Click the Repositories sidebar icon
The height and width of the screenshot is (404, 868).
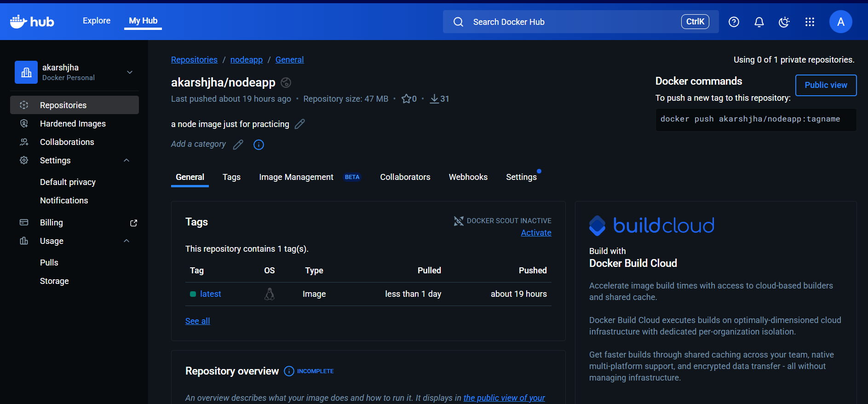click(24, 105)
